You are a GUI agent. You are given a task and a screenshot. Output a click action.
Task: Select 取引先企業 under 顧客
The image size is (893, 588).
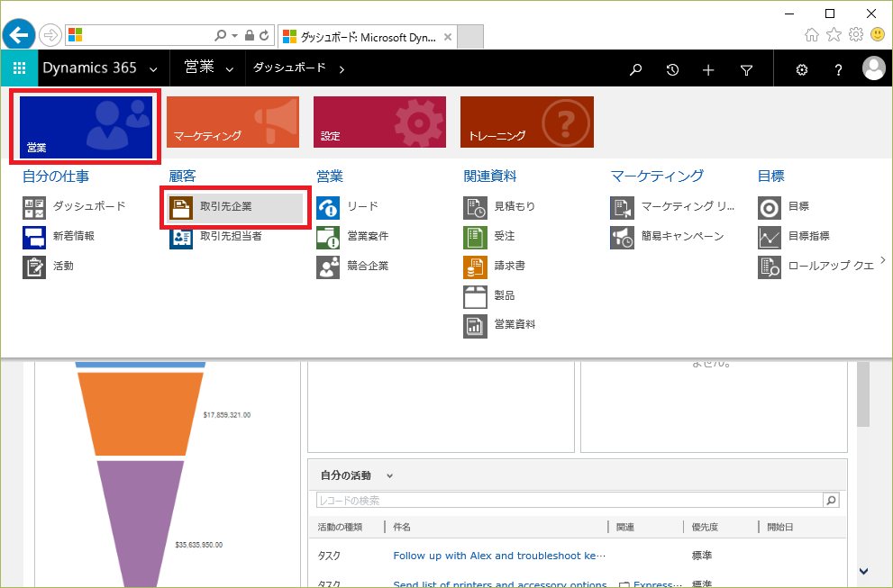pos(235,207)
